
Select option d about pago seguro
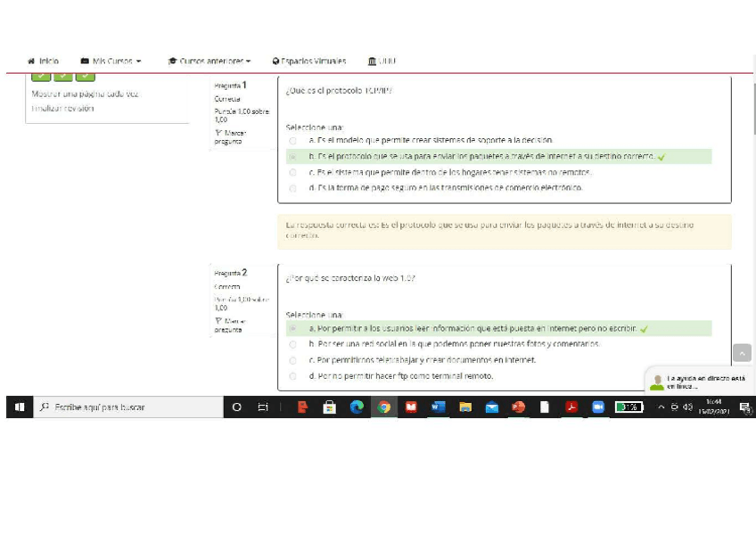[x=292, y=188]
